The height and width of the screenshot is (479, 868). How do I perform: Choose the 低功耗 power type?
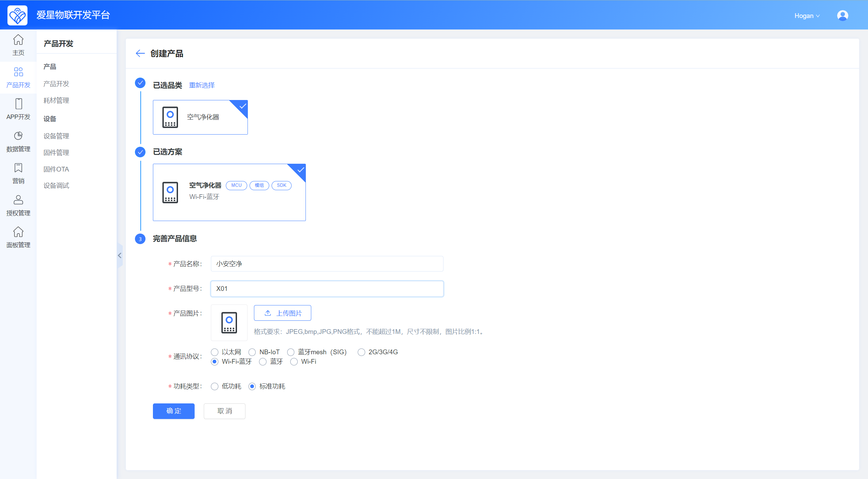coord(215,386)
